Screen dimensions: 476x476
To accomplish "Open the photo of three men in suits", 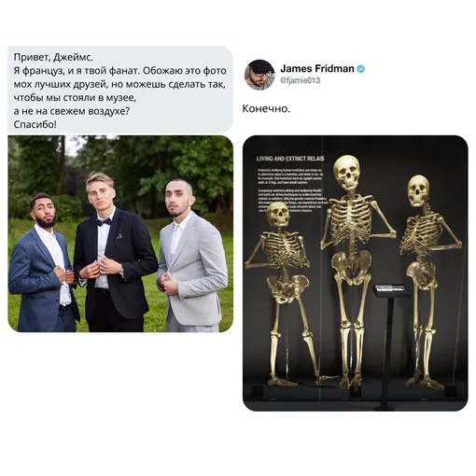I will point(120,233).
